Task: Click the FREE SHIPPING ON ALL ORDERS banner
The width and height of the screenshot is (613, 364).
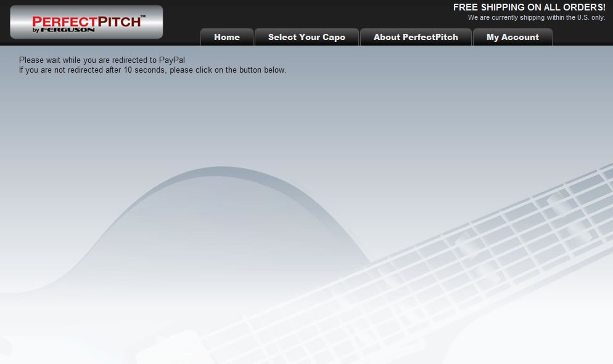Action: 529,7
